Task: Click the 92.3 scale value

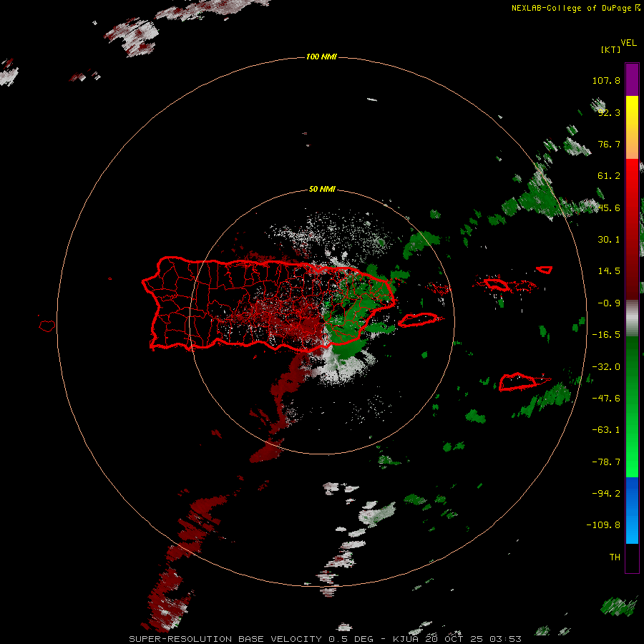Action: coord(609,112)
